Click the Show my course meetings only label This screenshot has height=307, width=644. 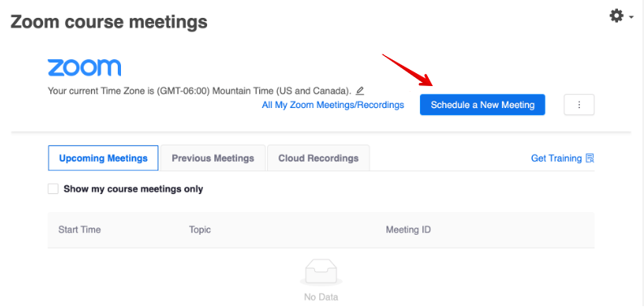coord(133,189)
